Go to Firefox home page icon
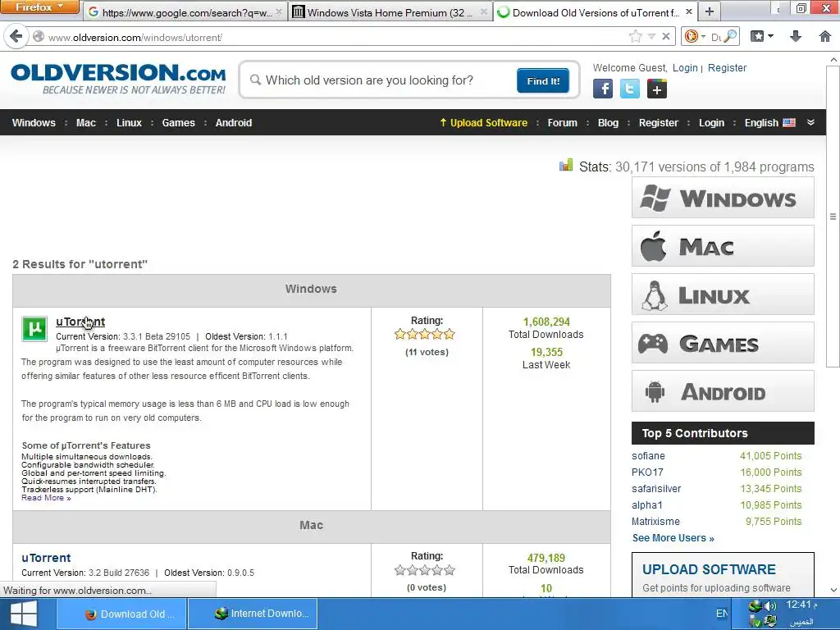Viewport: 840px width, 630px height. click(x=825, y=36)
